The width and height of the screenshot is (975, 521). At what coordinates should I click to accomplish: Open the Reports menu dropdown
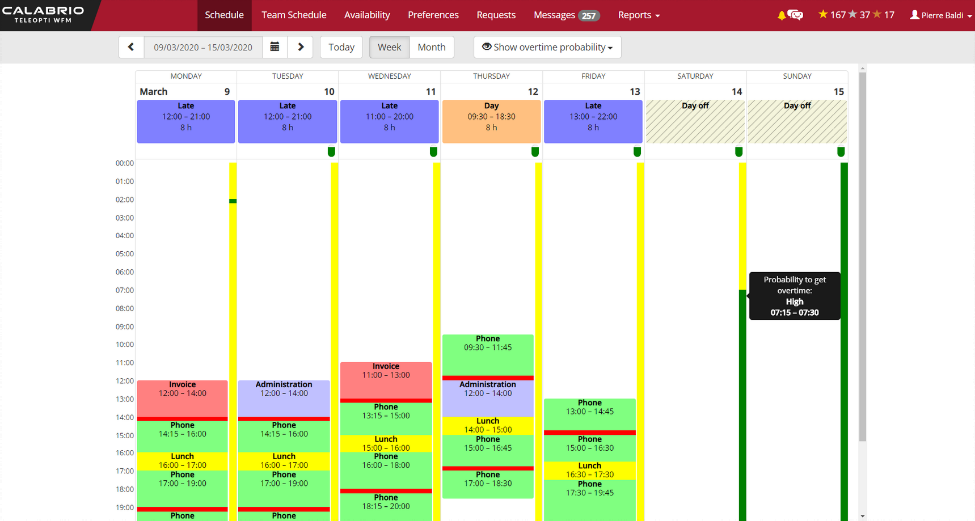coord(639,15)
